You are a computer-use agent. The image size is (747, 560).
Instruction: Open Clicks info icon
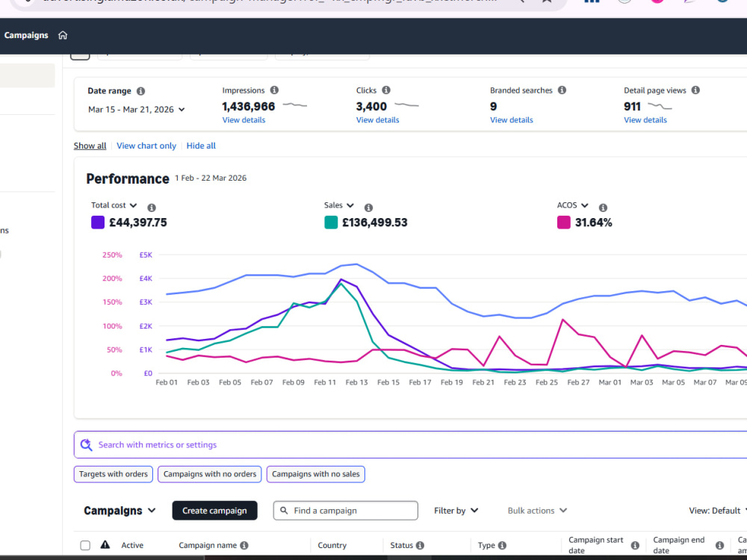pos(386,90)
